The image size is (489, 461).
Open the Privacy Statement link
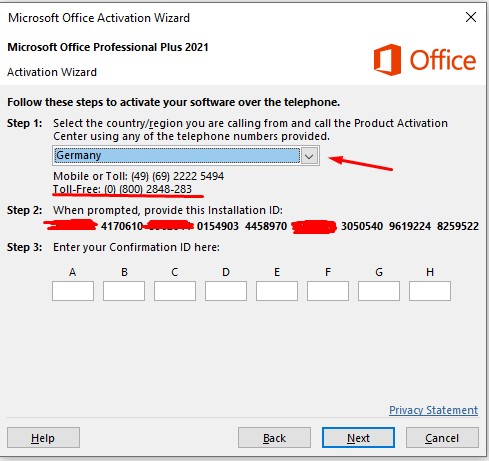[x=433, y=410]
